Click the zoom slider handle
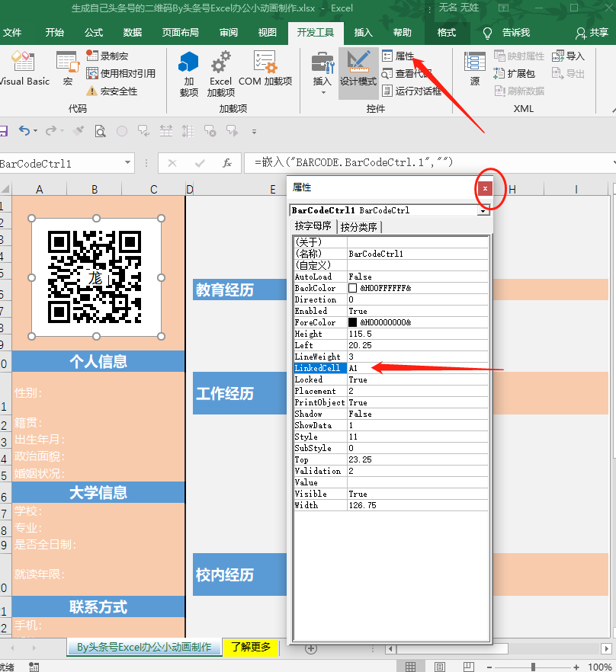This screenshot has height=672, width=616. pos(533,667)
